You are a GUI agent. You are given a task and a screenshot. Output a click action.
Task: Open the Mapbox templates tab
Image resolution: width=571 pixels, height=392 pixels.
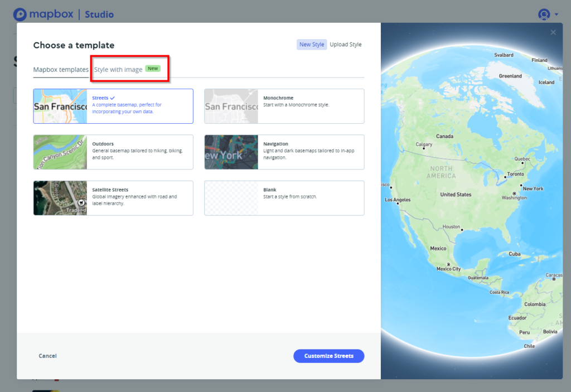pos(60,69)
